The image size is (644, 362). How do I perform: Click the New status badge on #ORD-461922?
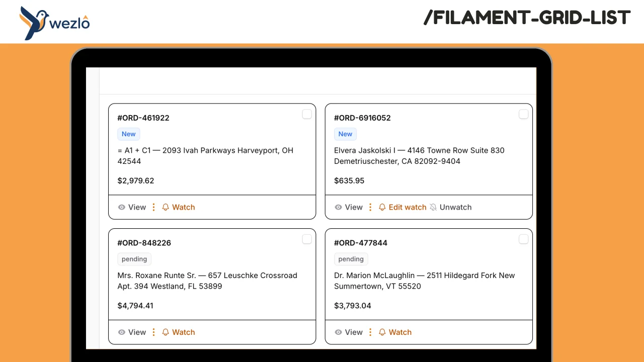tap(128, 134)
